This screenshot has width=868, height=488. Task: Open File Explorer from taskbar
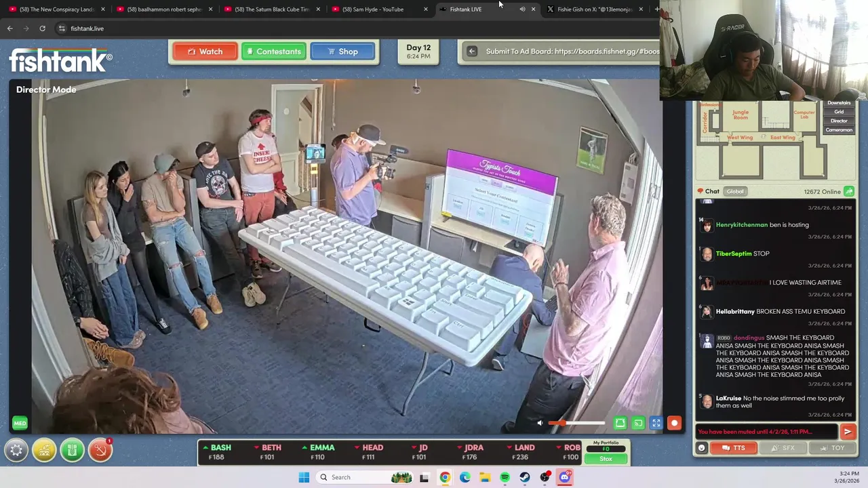[485, 477]
